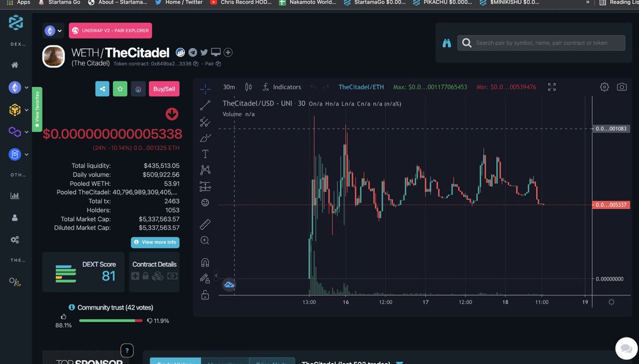Select the ruler measure tool
This screenshot has width=639, height=364.
coord(205,225)
